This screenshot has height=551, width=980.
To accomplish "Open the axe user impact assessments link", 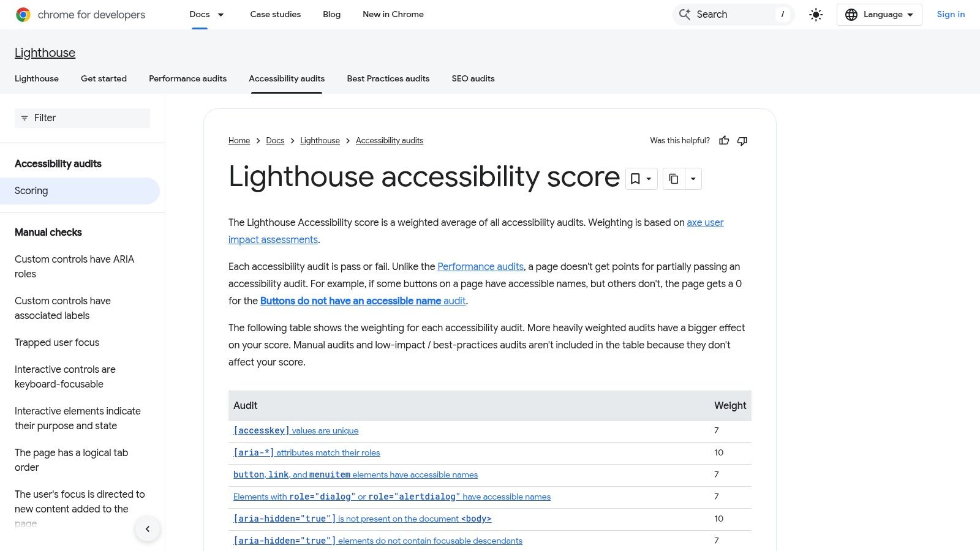I will point(703,222).
